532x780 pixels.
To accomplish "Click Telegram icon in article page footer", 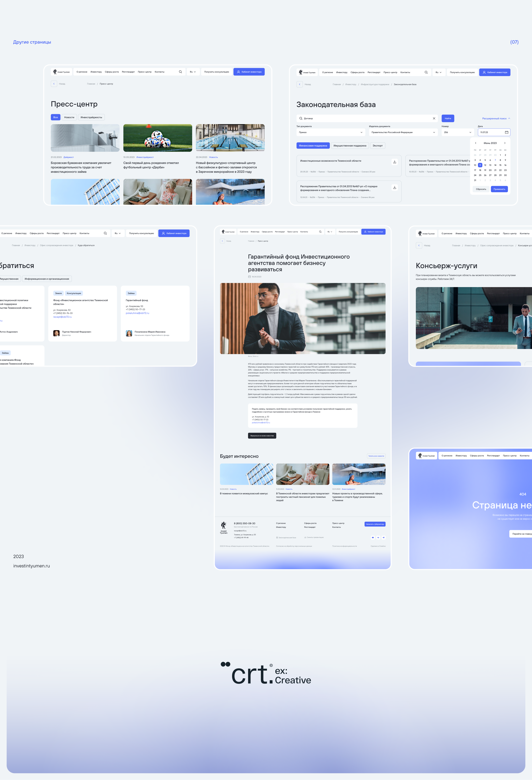I will point(383,537).
